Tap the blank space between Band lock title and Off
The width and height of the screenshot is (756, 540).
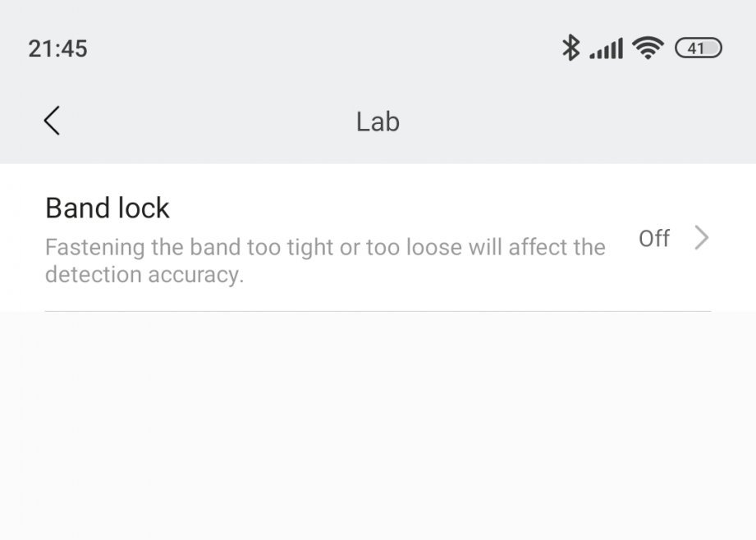click(x=394, y=208)
